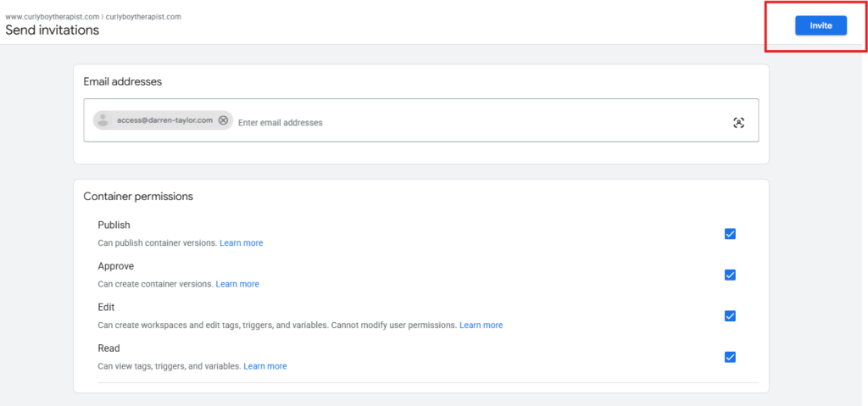Screen dimensions: 868x406
Task: Open Learn more link for Publish permission
Action: click(241, 243)
